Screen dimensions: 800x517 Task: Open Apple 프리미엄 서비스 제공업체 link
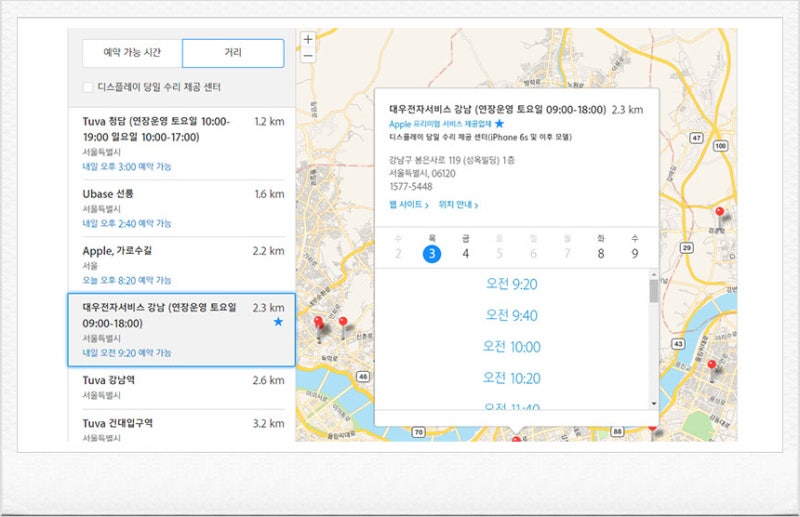coord(440,124)
